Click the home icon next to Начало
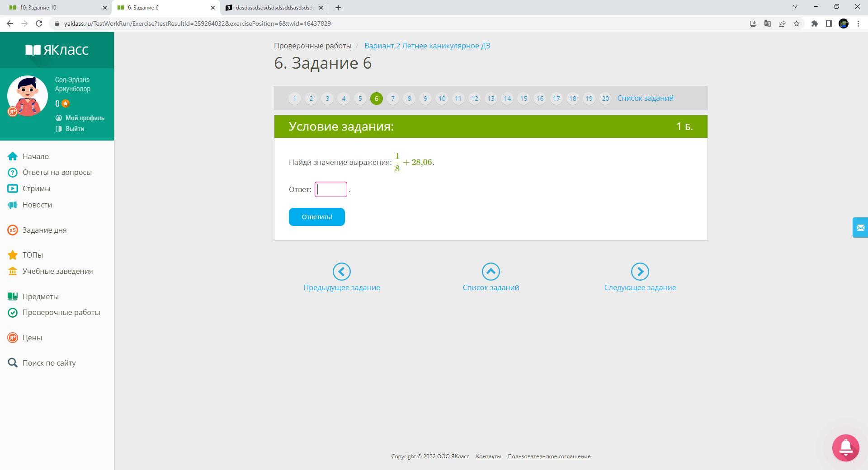The image size is (868, 470). (13, 156)
